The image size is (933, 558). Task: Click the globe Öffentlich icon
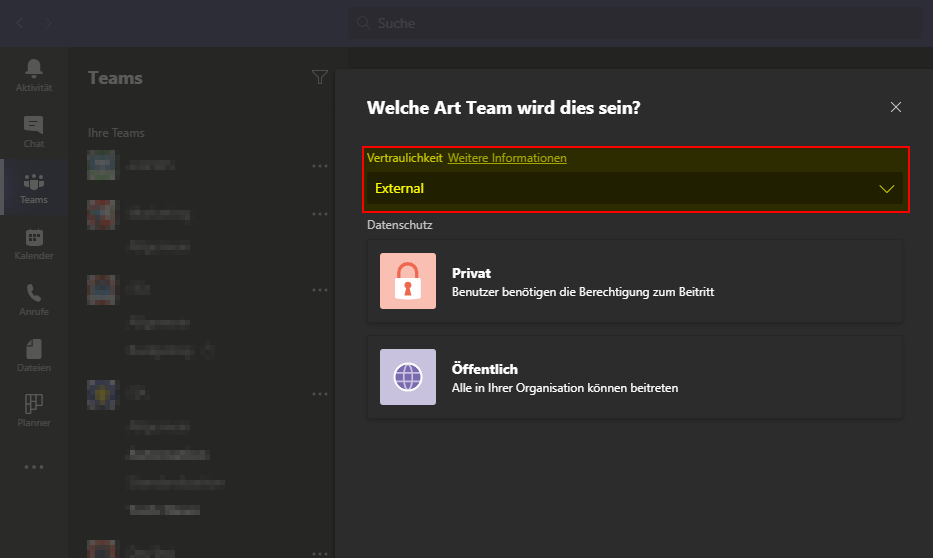tap(408, 377)
